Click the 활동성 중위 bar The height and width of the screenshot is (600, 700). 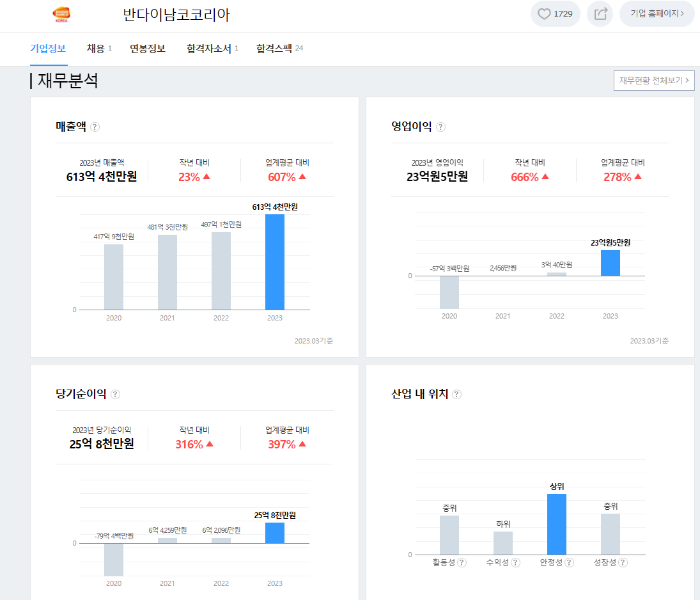click(449, 535)
